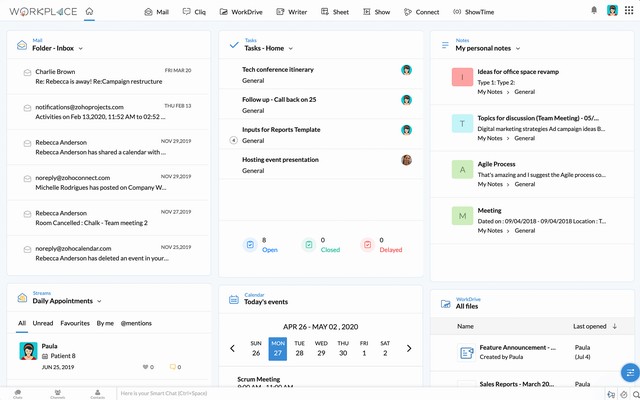Click assignee avatar on Tech conference itinerary
This screenshot has height=400, width=640.
pos(406,70)
